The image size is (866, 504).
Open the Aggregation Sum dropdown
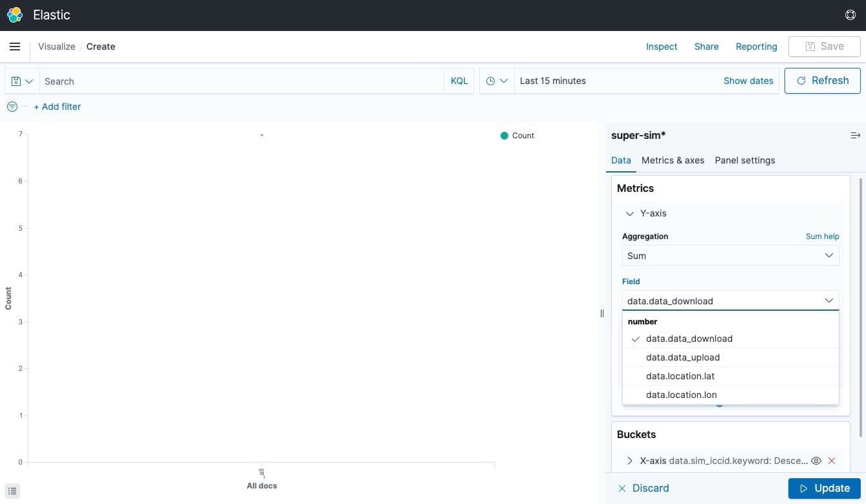[730, 256]
